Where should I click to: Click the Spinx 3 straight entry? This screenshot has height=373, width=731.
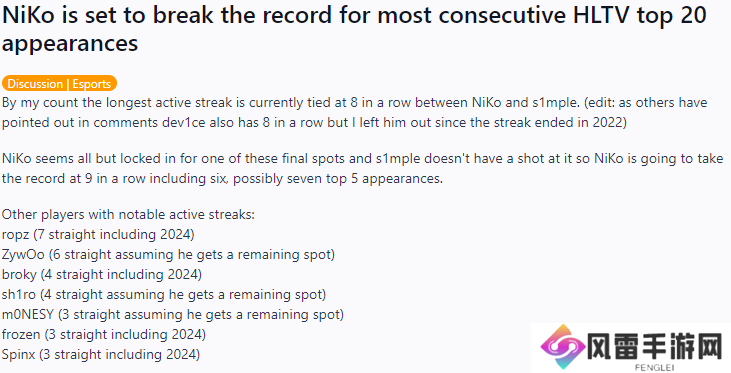[101, 354]
